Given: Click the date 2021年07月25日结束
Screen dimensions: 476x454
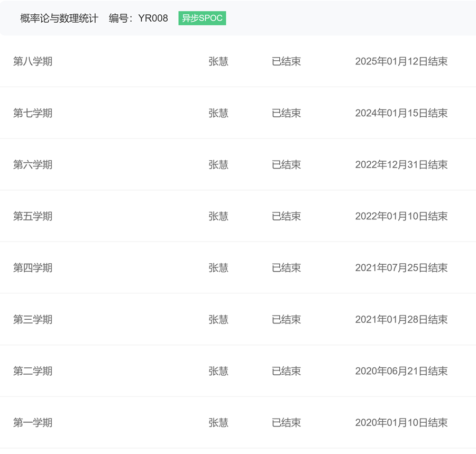Looking at the screenshot, I should tap(401, 267).
